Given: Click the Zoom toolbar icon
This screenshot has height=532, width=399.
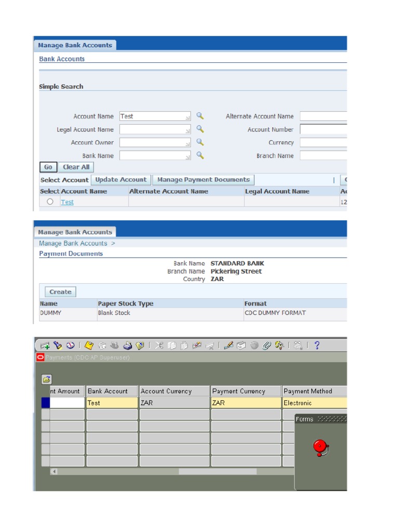Looking at the screenshot, I should click(x=241, y=345).
